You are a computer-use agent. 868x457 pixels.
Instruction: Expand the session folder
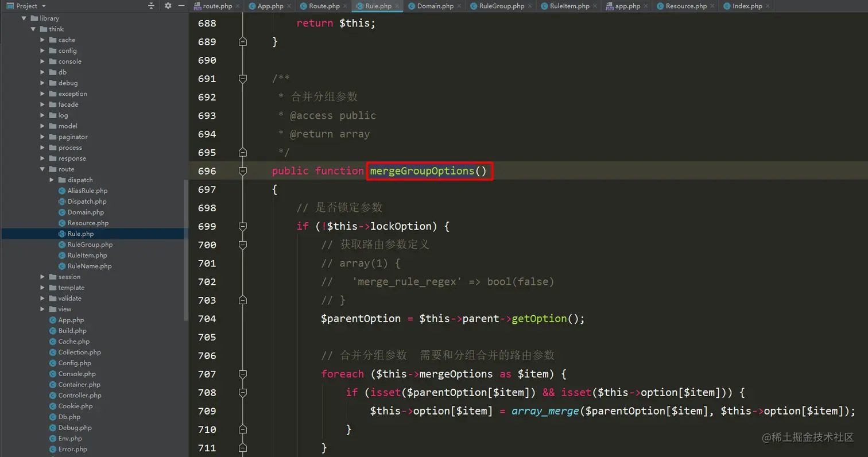click(x=42, y=277)
